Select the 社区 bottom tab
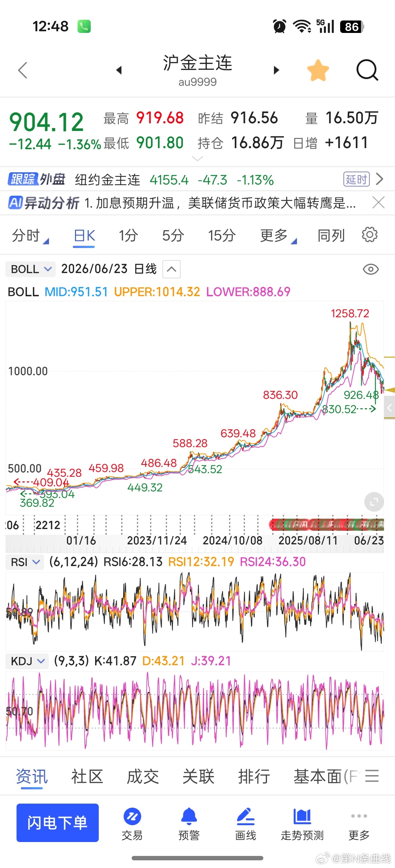The image size is (395, 868). pos(87,777)
